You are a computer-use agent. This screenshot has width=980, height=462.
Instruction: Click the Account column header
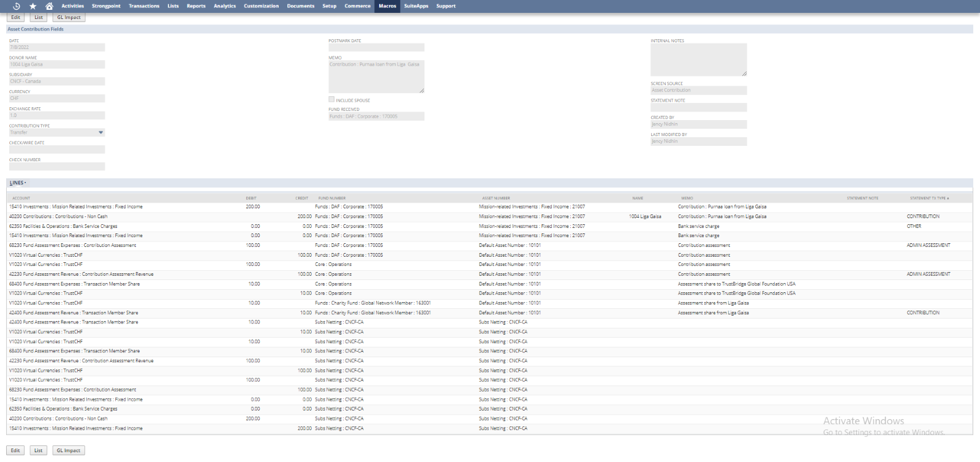pos(21,198)
